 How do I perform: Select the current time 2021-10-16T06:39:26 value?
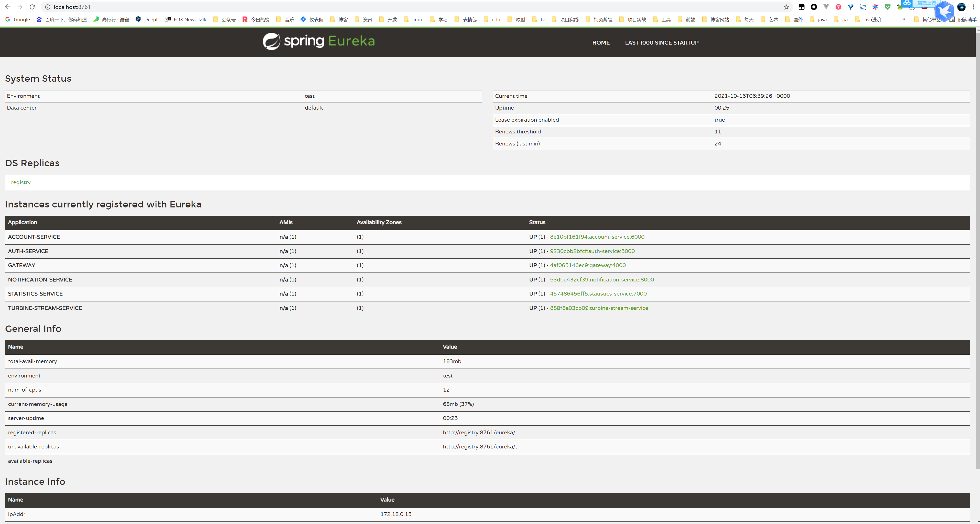[752, 96]
